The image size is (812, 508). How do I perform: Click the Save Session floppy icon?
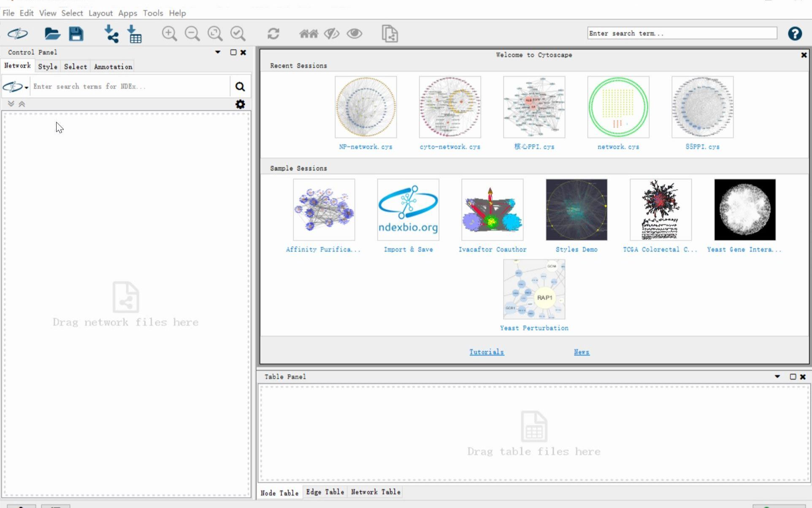pos(76,33)
